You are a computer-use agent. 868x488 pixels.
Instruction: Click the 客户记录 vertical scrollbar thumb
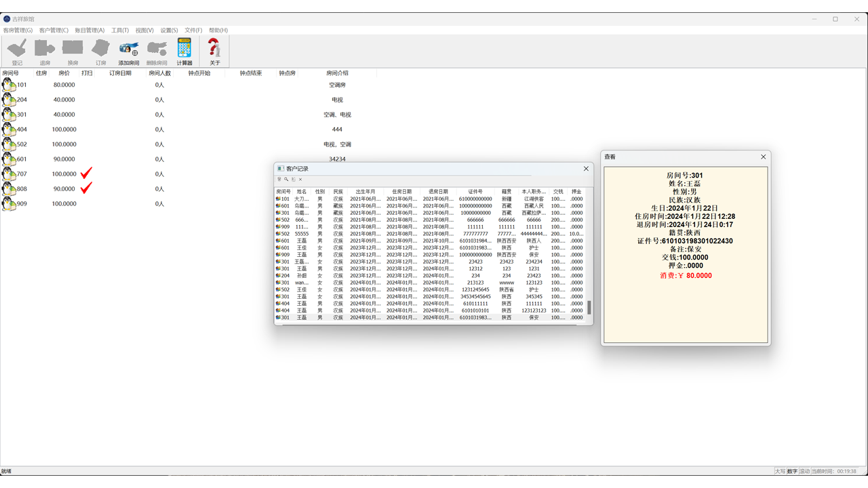point(589,308)
